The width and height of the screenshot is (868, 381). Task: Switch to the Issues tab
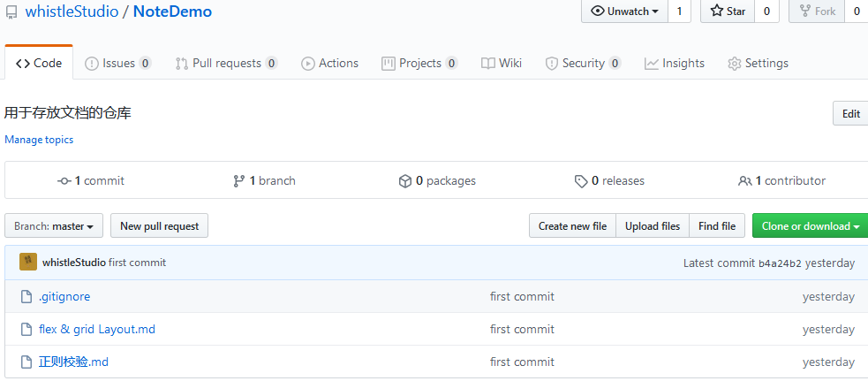(x=118, y=64)
